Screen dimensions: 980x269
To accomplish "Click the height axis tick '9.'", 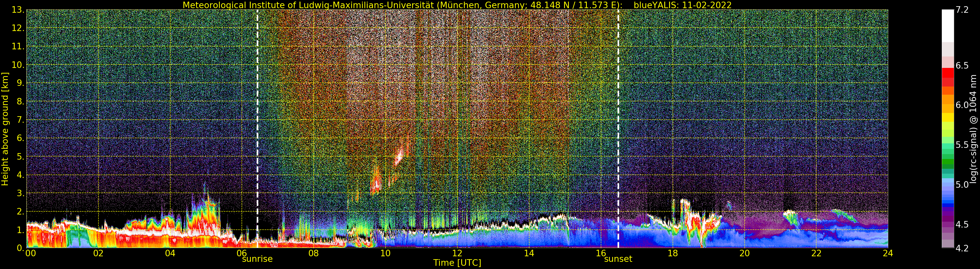I will 20,83.
